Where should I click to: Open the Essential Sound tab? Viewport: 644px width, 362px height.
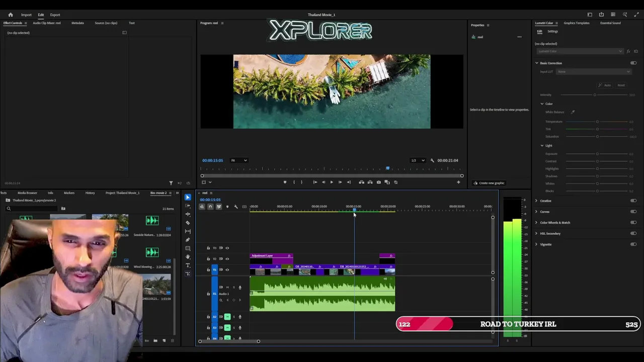click(x=610, y=23)
